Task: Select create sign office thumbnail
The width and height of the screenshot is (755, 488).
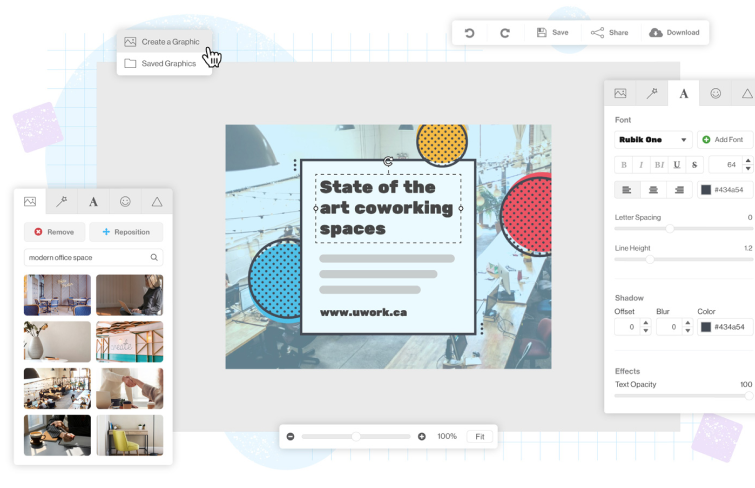Action: (130, 342)
